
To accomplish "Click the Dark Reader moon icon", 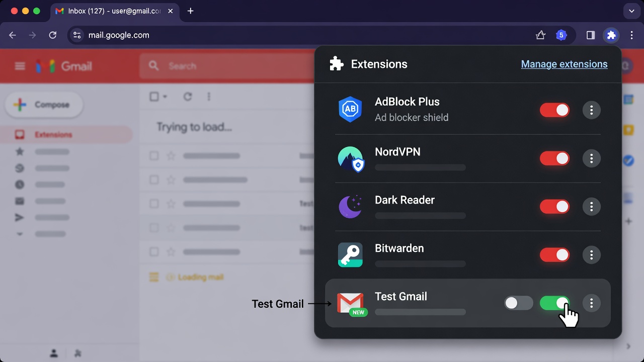I will coord(350,206).
